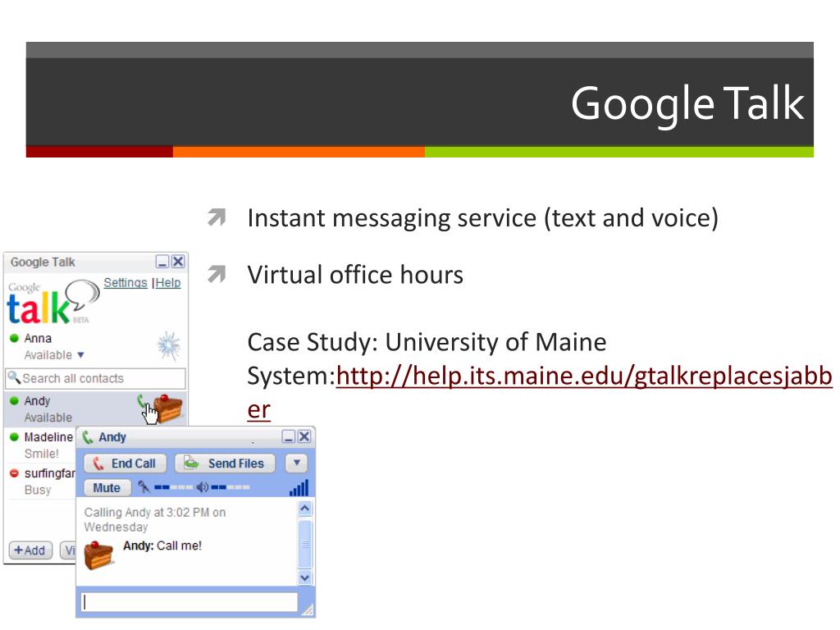Viewport: 840px width, 630px height.
Task: Open the Settings link in Google Talk
Action: 126,283
